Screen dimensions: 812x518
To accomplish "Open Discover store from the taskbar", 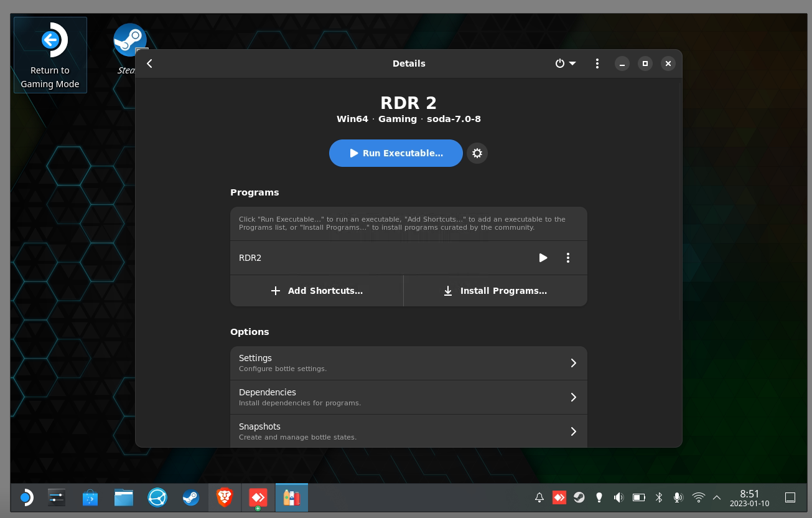I will 90,497.
